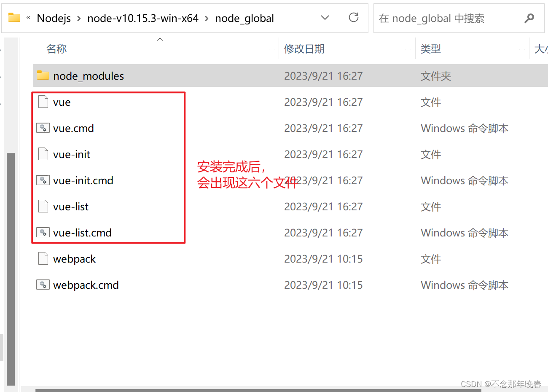
Task: Select the file named vue-init.cmd
Action: coord(83,180)
